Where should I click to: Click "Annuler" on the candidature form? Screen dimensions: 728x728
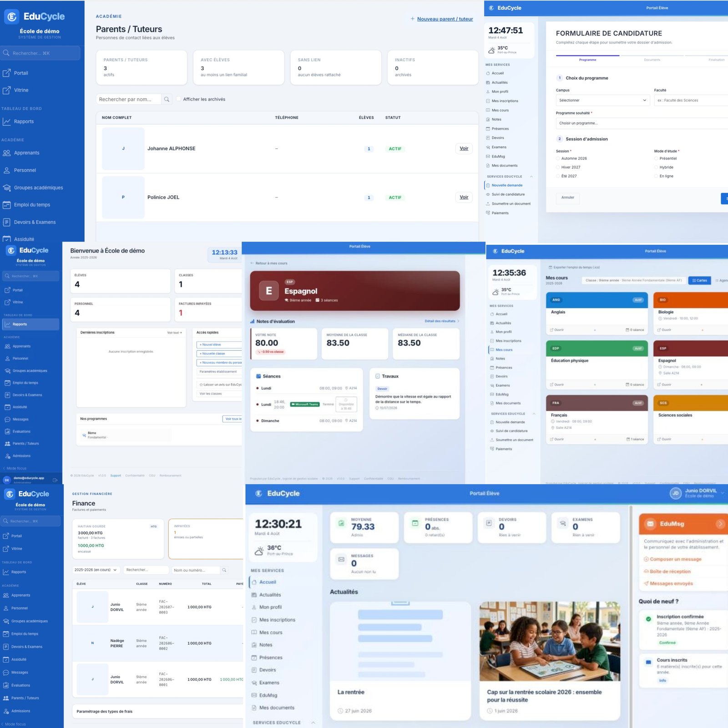pyautogui.click(x=567, y=197)
